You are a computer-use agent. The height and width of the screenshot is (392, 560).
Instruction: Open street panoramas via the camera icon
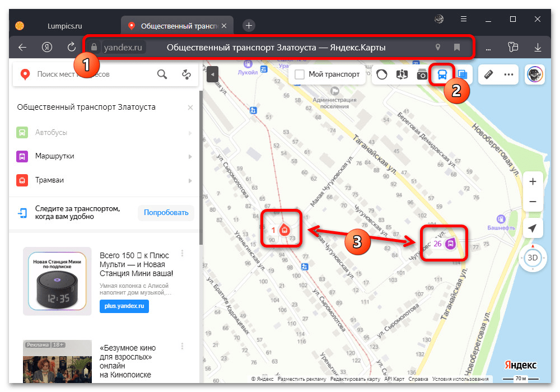click(422, 74)
